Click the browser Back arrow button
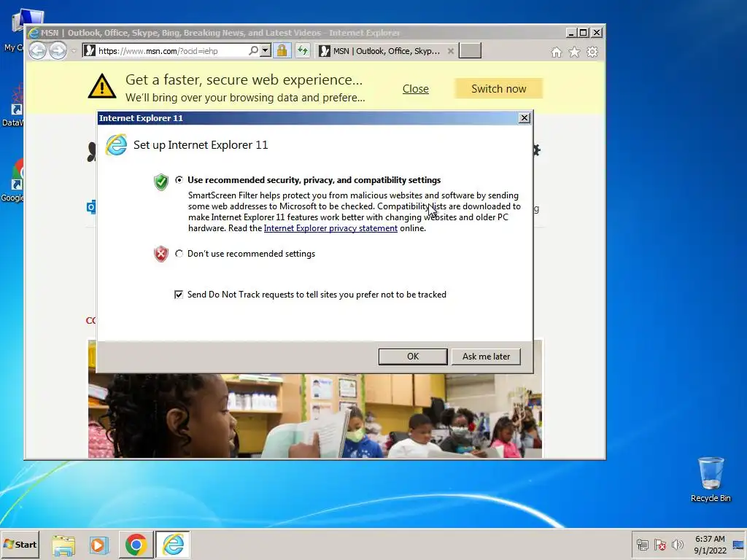Viewport: 747px width, 560px height. [x=38, y=50]
